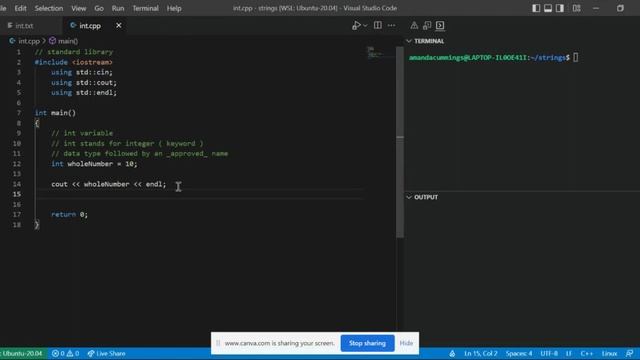Switch to the int.txt tab
The width and height of the screenshot is (640, 360).
[x=24, y=25]
